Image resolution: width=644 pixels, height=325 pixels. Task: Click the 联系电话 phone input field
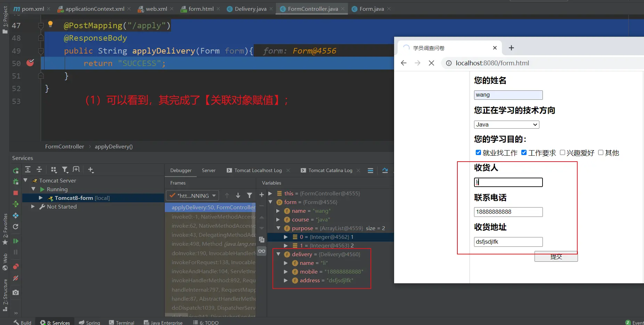click(508, 212)
